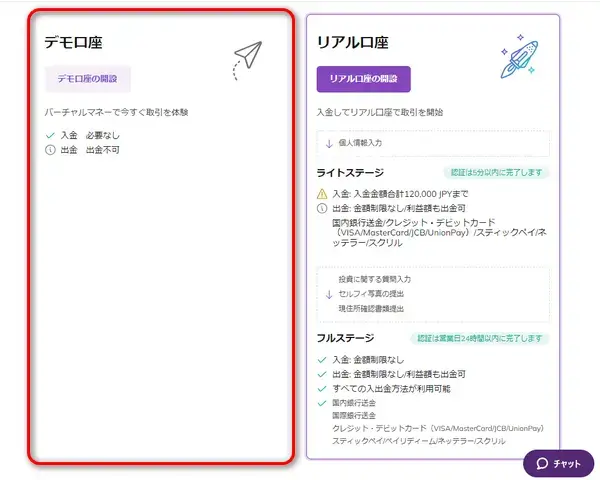Click the 国際銀行送金 text
The height and width of the screenshot is (480, 600).
[354, 415]
